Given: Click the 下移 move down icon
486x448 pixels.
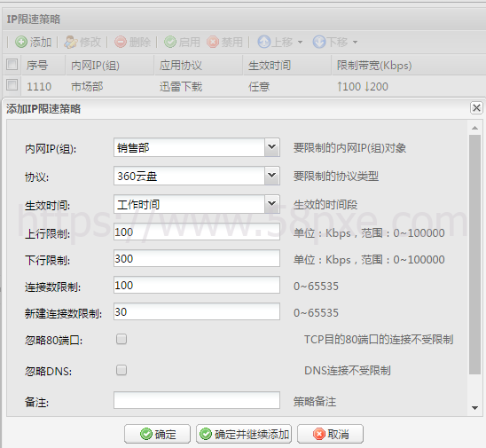Looking at the screenshot, I should point(319,42).
